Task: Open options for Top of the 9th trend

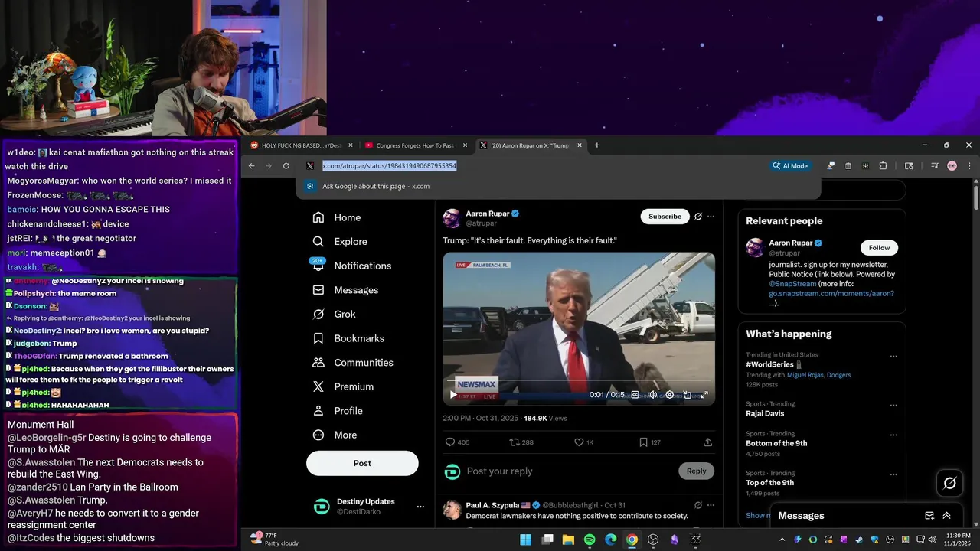Action: coord(893,474)
